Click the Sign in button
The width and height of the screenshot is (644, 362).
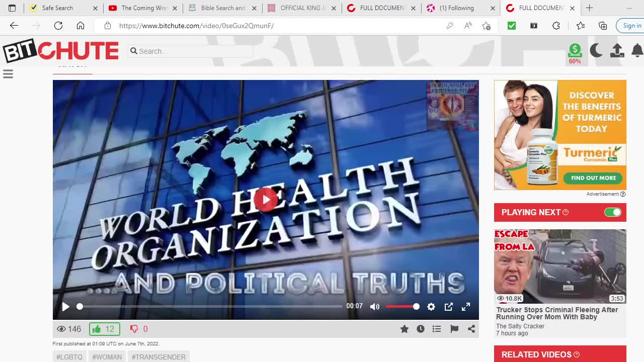pos(631,26)
